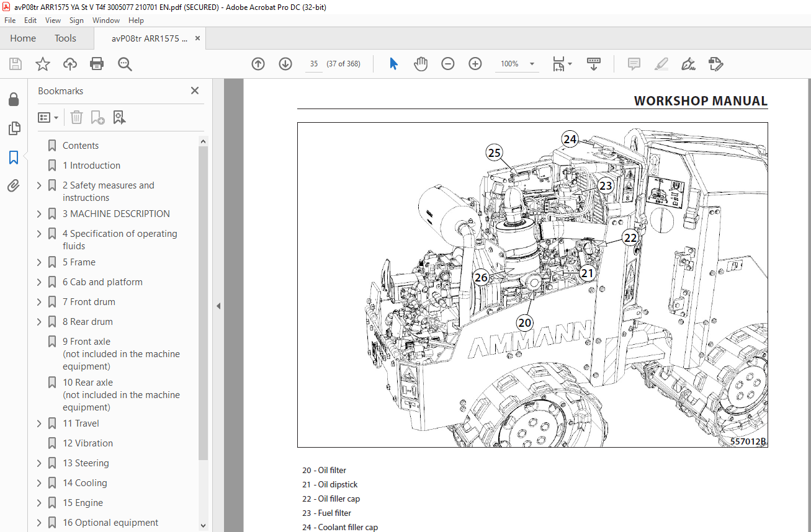Open security lock panel
Viewport: 811px width, 532px height.
pos(14,100)
